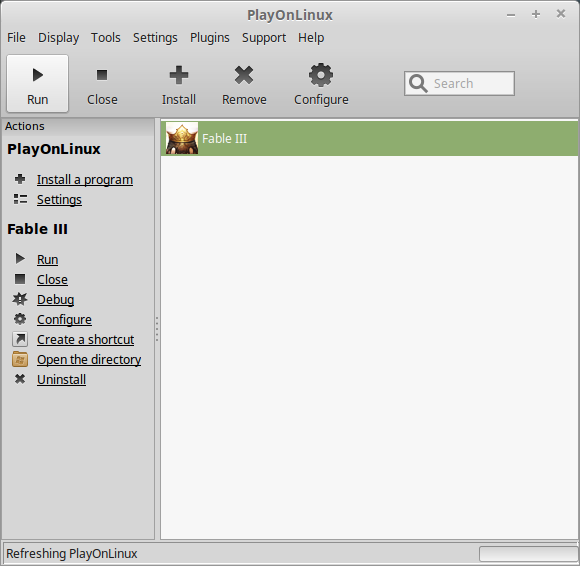Image resolution: width=580 pixels, height=566 pixels.
Task: Click the X icon beside Uninstall
Action: click(20, 379)
